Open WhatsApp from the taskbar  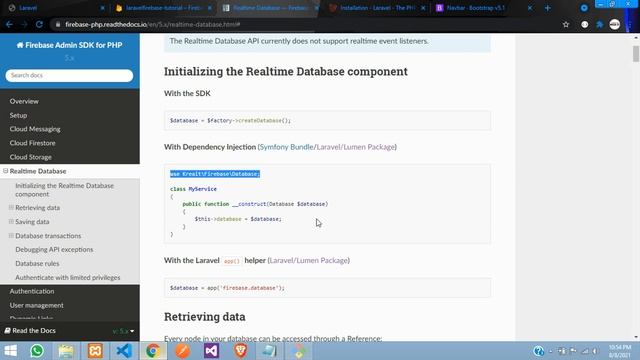pyautogui.click(x=37, y=351)
